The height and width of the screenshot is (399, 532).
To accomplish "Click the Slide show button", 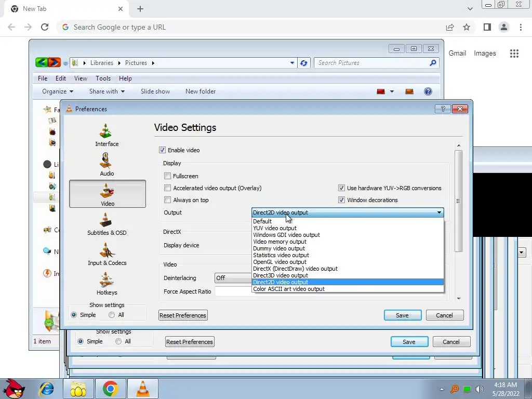I will tap(155, 91).
